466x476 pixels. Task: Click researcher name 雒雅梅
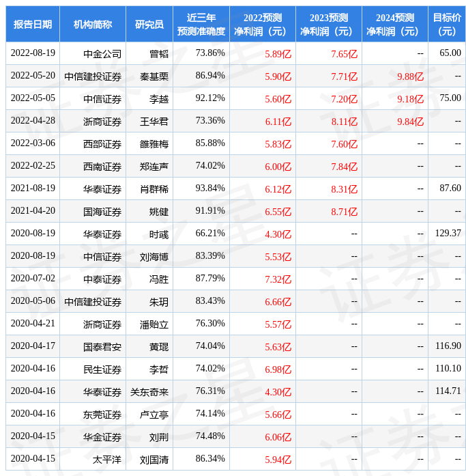(x=154, y=144)
